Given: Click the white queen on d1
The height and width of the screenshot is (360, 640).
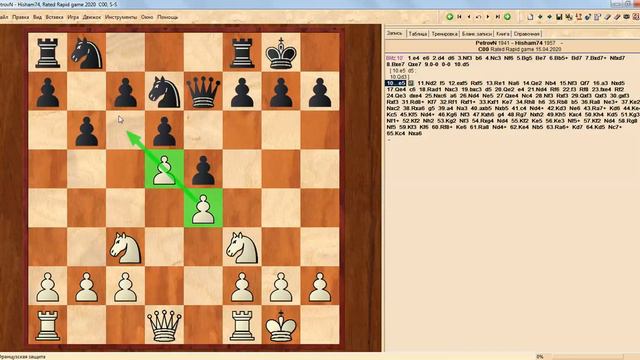Looking at the screenshot, I should click(164, 325).
